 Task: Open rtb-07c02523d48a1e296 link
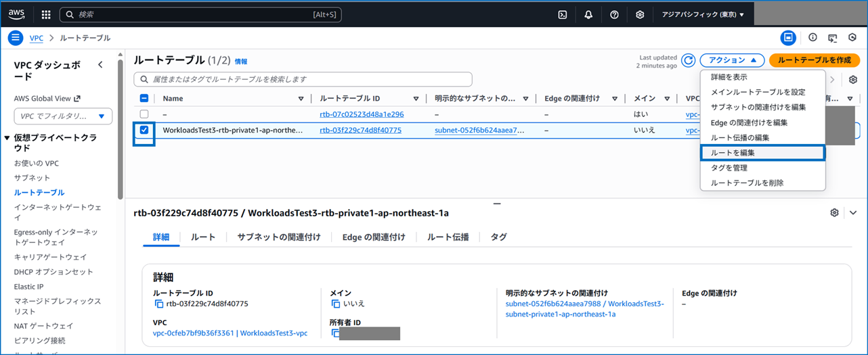[x=362, y=114]
